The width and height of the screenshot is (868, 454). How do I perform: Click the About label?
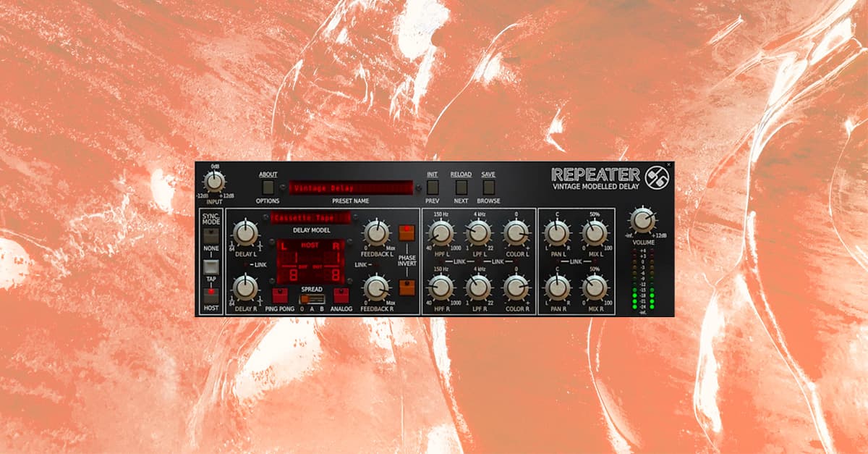268,175
